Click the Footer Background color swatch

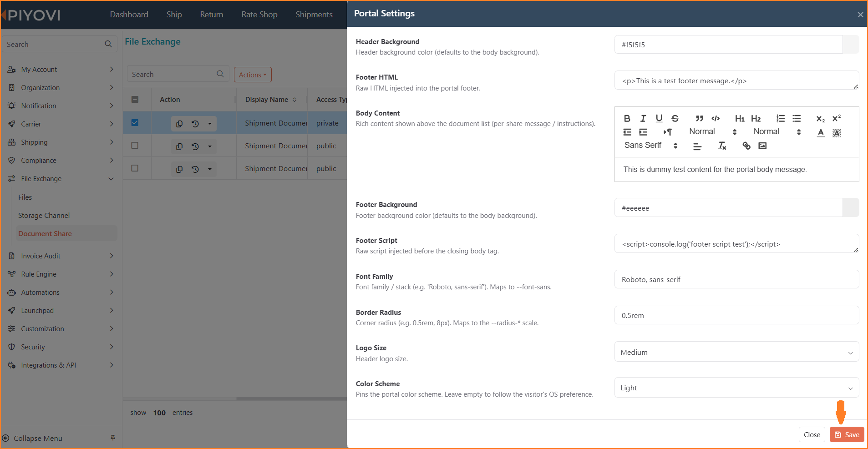coord(851,208)
